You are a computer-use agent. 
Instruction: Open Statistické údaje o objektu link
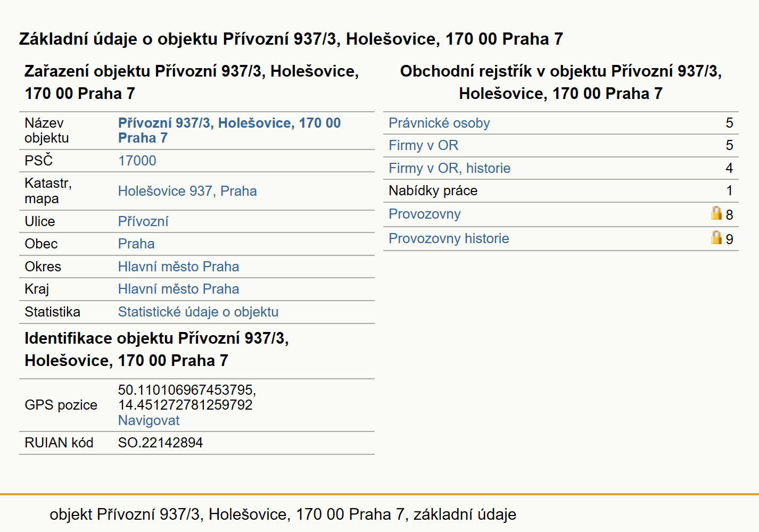point(199,312)
